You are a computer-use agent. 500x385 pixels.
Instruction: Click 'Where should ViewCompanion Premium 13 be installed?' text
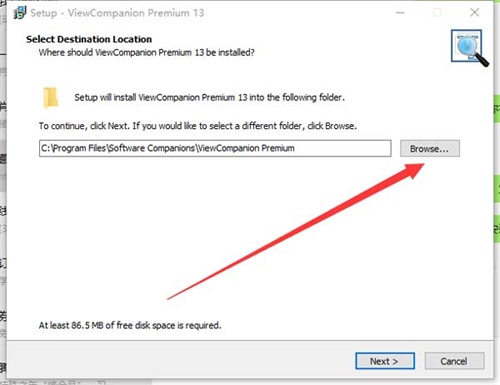147,53
